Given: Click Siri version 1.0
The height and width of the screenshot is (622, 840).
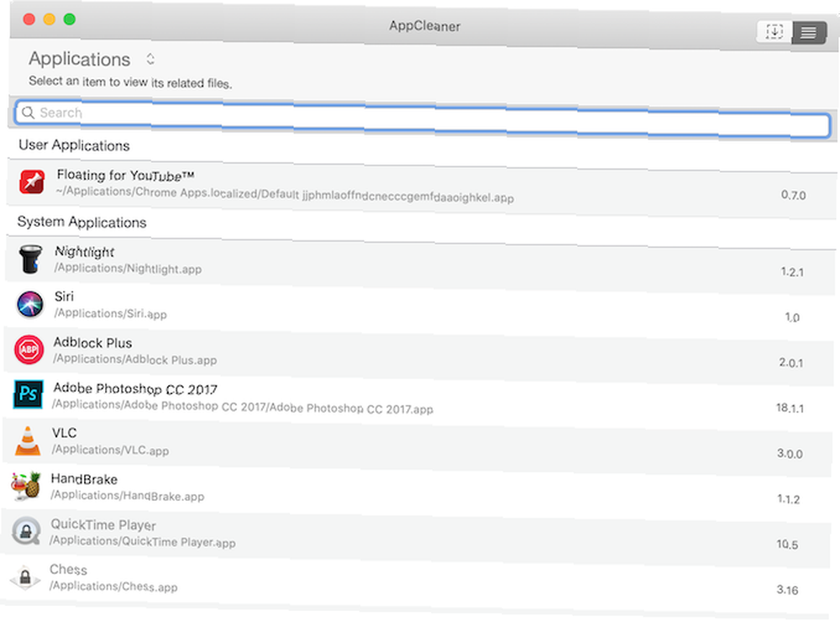Looking at the screenshot, I should [792, 318].
